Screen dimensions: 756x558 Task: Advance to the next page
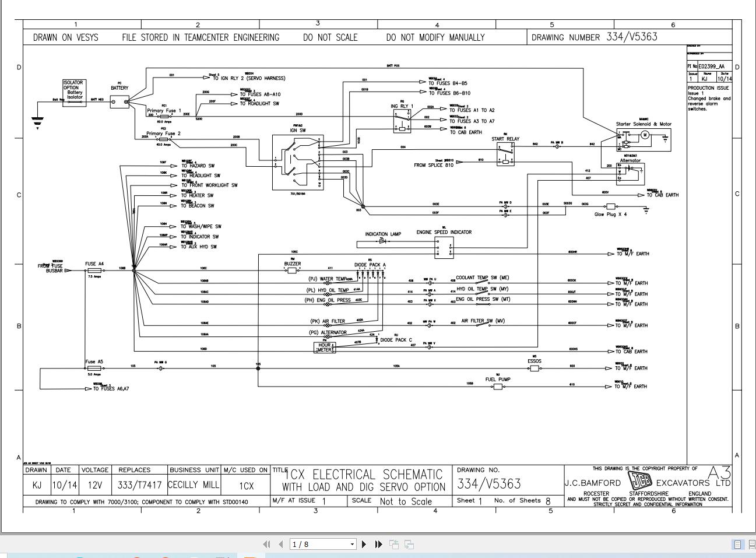click(364, 544)
